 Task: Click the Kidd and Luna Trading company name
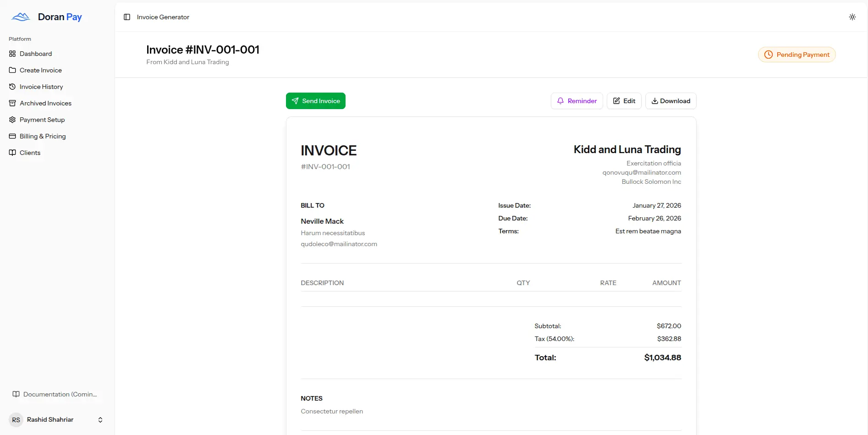(x=627, y=149)
